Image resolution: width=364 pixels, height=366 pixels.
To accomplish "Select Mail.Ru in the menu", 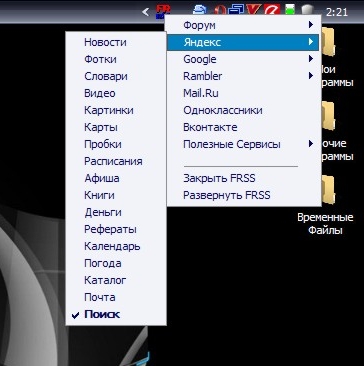I will pos(244,93).
